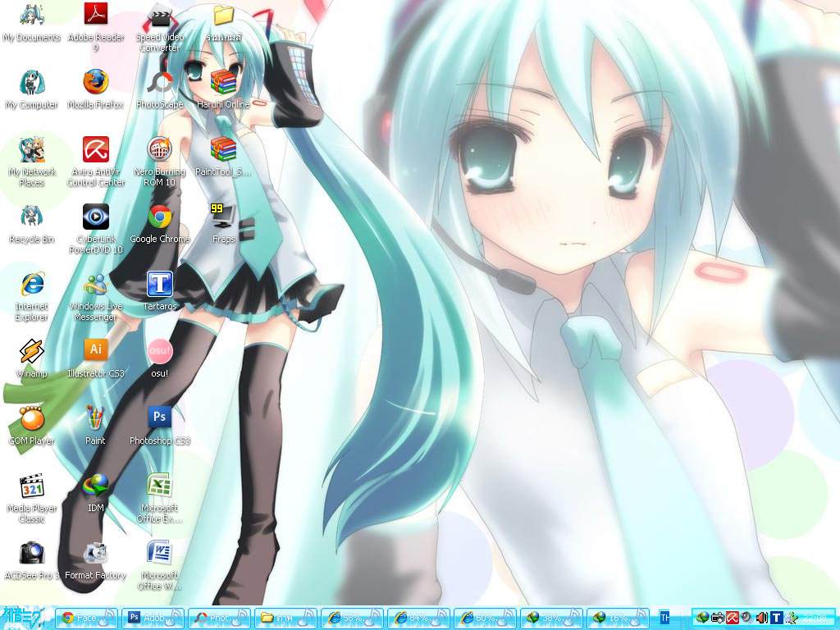
Task: Select the ACDSee Pro 3 desktop icon
Action: 32,561
